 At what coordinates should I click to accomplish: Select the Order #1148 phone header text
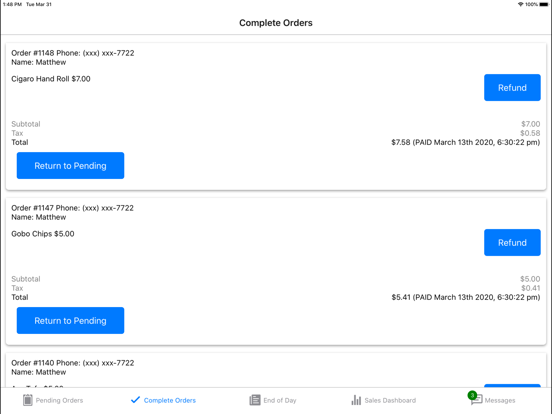pos(73,53)
